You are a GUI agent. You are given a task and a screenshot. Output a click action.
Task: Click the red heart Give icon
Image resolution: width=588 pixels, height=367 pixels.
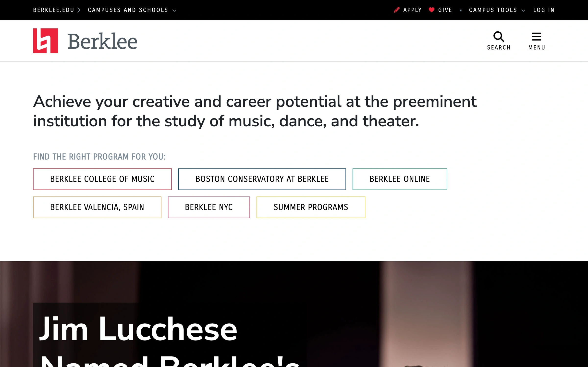[432, 10]
